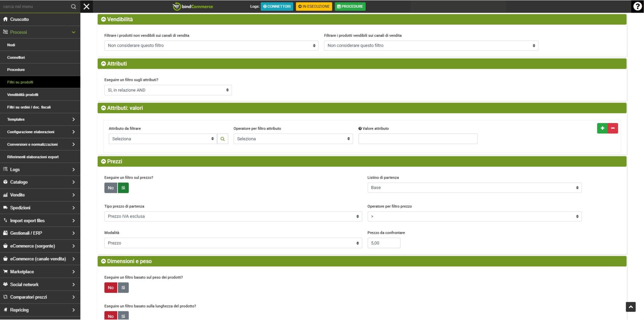Viewport: 644px width, 320px height.
Task: Click the bindCommerce logo
Action: [193, 6]
